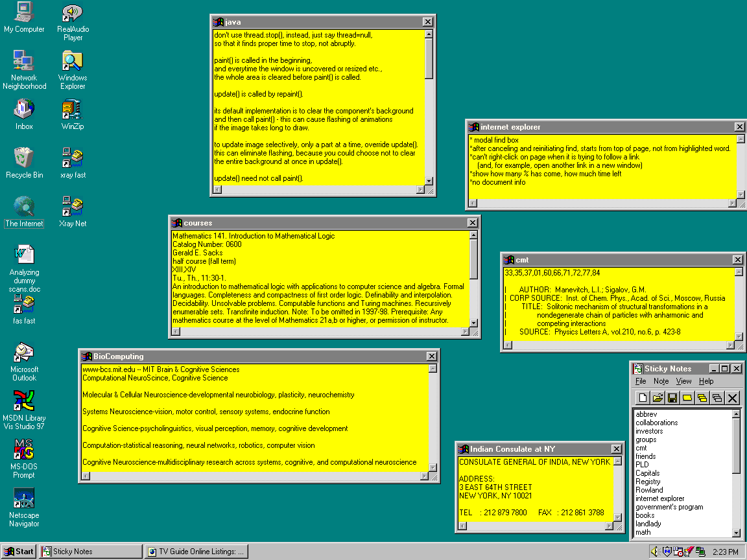Open the Note menu in Sticky Notes

tap(661, 381)
